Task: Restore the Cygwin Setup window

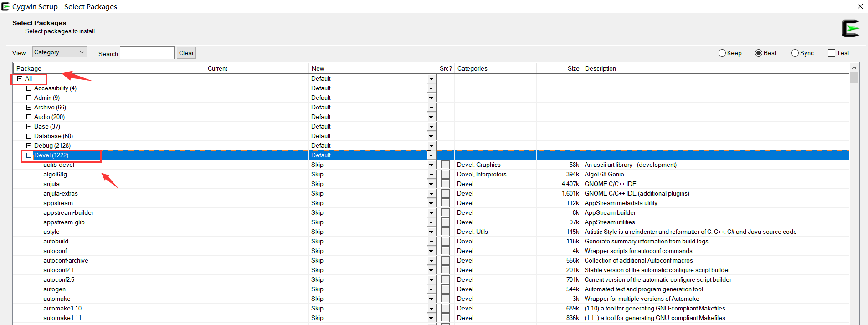Action: [833, 6]
